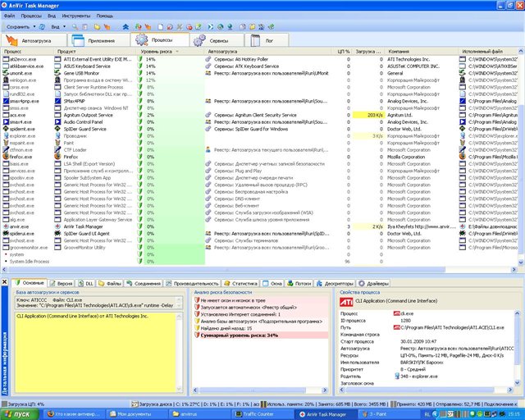Open the Процессы menu in the menu bar
Screen dimensions: 525x420
(31, 16)
